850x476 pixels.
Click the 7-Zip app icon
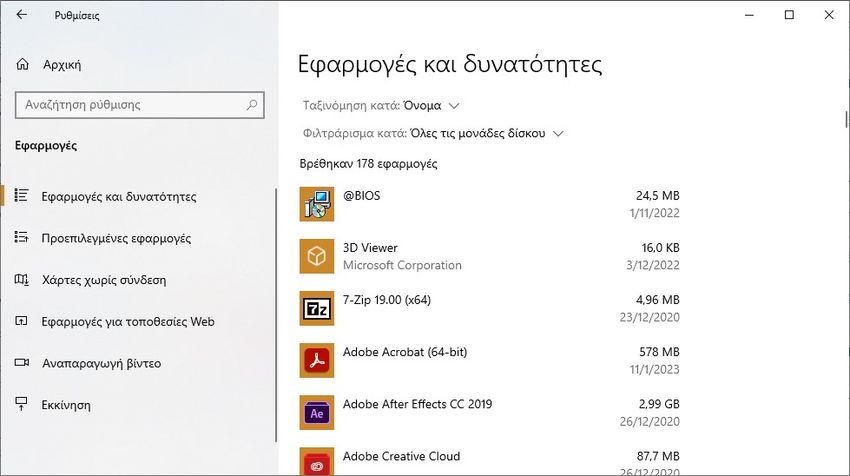click(x=317, y=308)
